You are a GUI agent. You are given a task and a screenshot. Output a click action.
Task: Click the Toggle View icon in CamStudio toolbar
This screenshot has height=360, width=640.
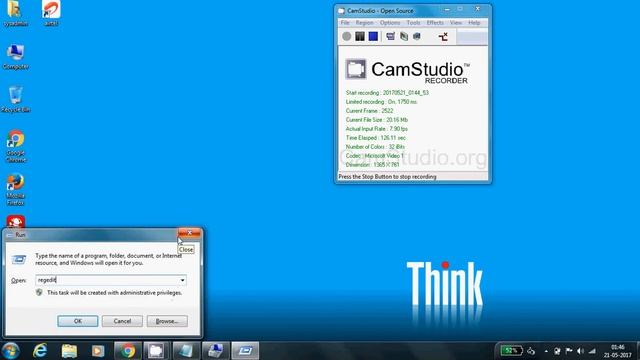point(390,36)
